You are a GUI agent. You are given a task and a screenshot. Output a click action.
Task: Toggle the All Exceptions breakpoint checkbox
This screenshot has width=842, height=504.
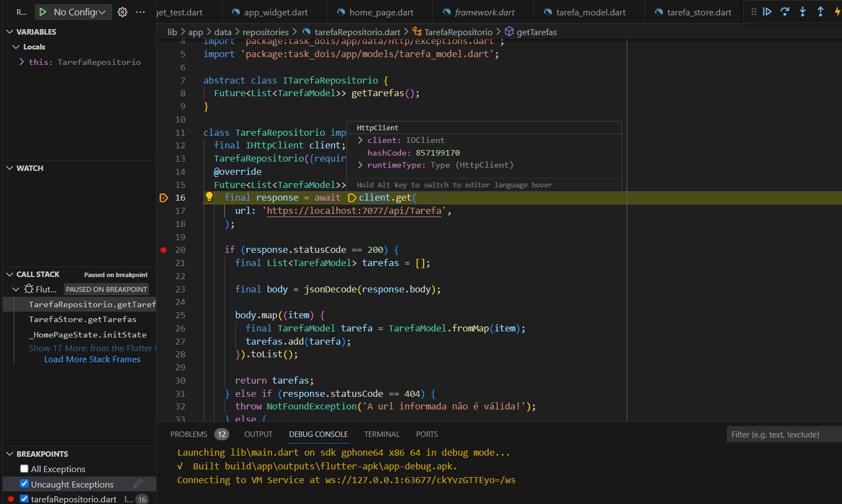(24, 469)
